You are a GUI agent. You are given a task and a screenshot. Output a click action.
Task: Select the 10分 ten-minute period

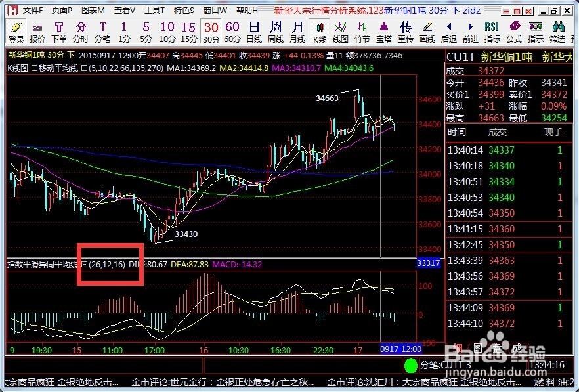click(167, 32)
